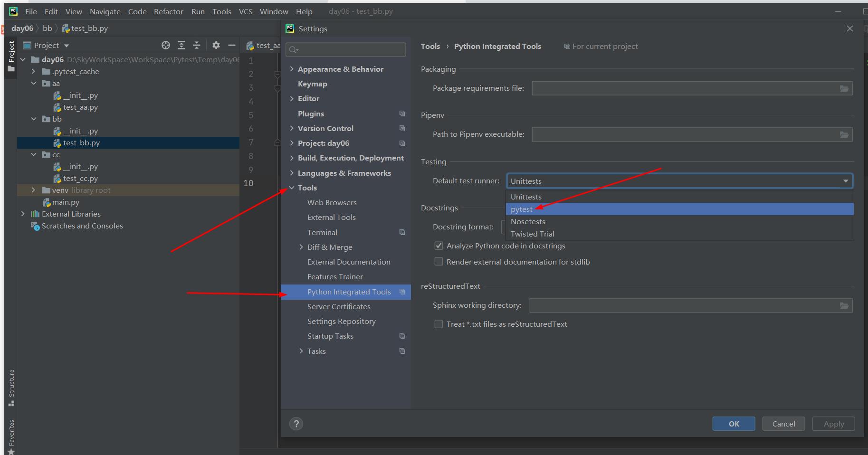Enable Treat *.txt files as reStructuredText
This screenshot has height=455, width=868.
coord(439,324)
